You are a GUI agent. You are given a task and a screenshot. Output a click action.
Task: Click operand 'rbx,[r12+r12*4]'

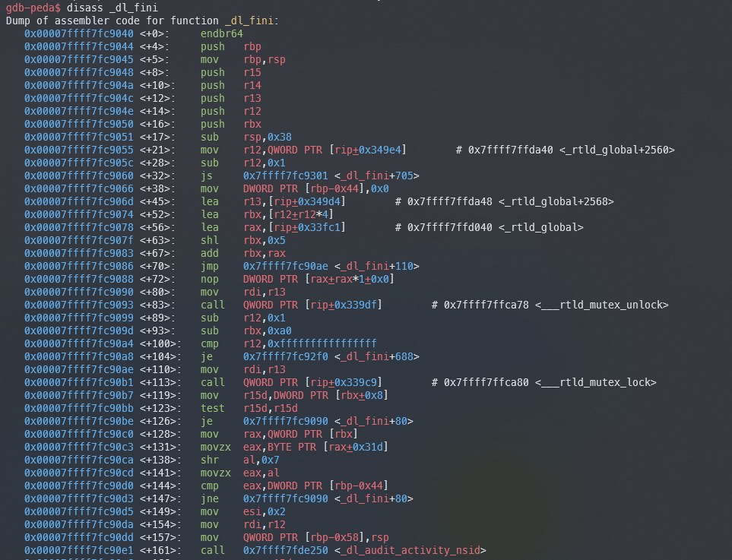point(289,215)
